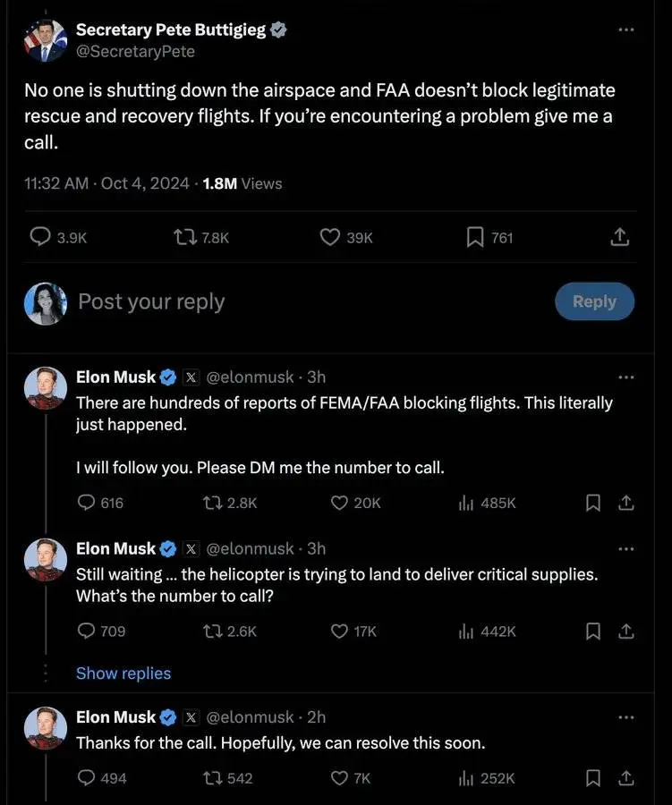Open Elon Musk's avatar on the first reply
The width and height of the screenshot is (672, 805).
pos(46,388)
